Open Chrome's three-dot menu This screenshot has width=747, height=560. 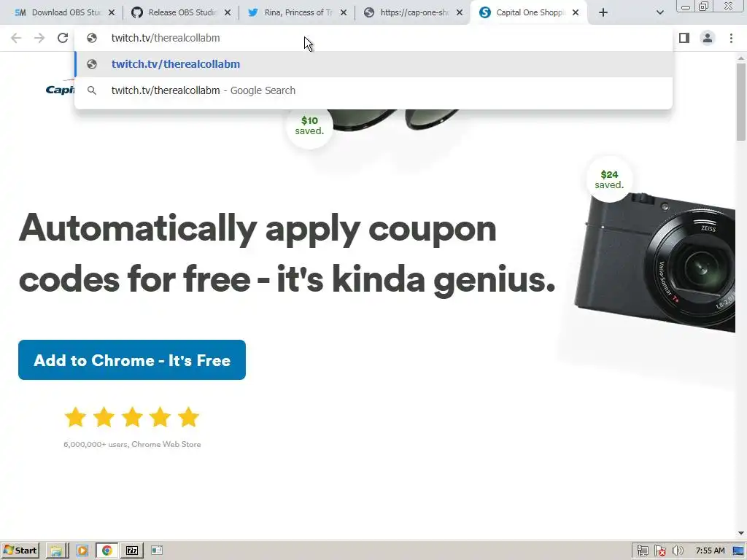point(731,38)
